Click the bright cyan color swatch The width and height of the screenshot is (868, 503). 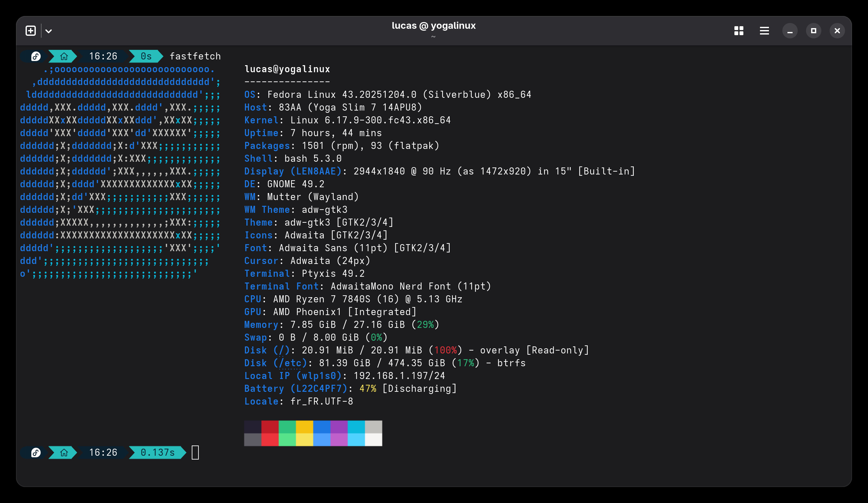pos(356,440)
